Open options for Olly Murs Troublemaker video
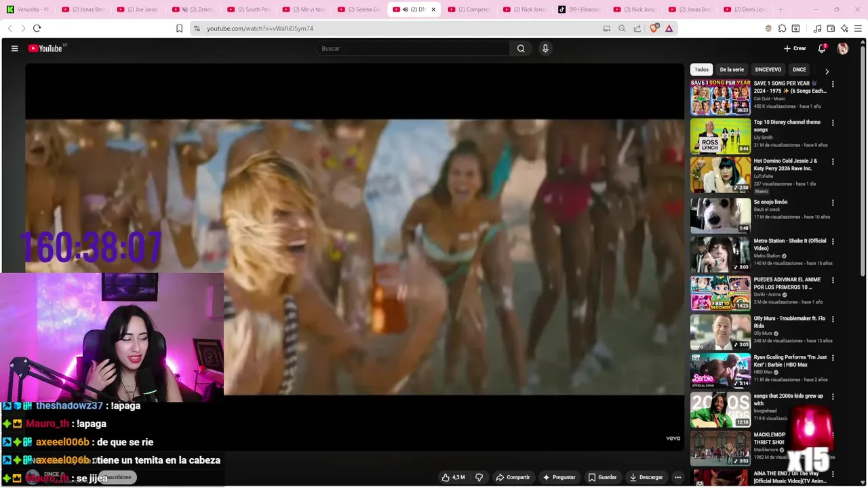 833,319
